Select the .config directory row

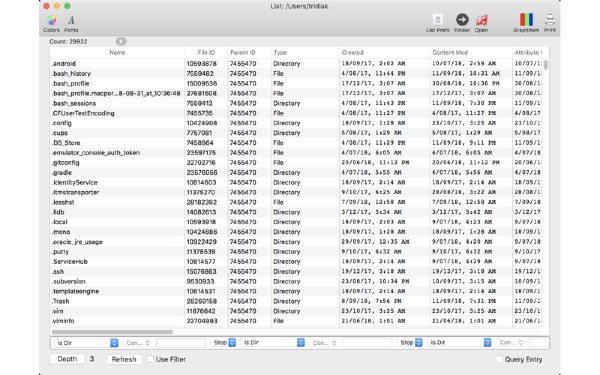297,123
